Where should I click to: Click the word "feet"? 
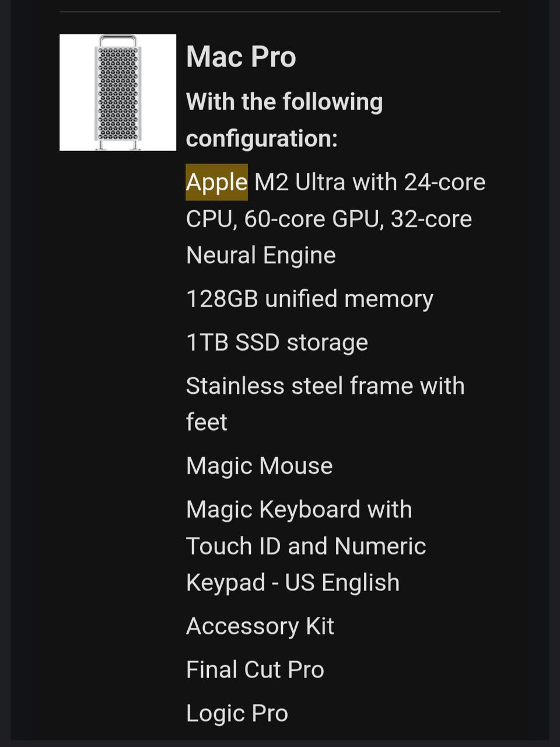206,422
